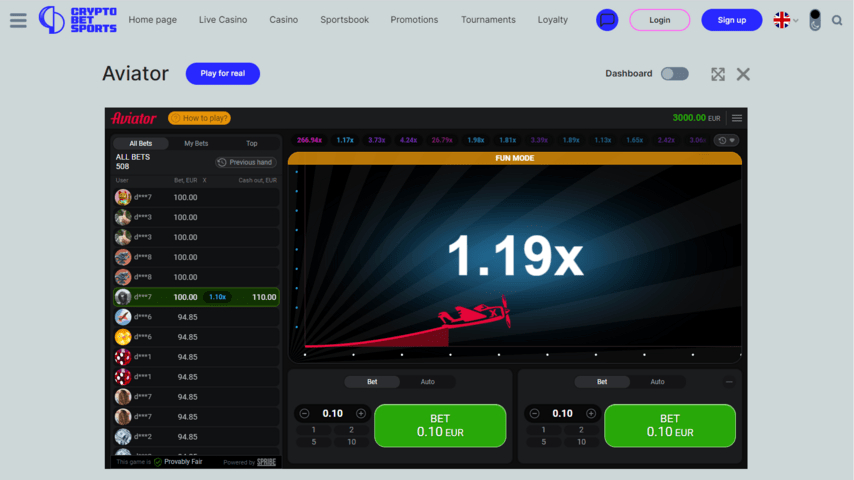Choose quick amount 10 in left panel
Image resolution: width=854 pixels, height=480 pixels.
(x=351, y=442)
